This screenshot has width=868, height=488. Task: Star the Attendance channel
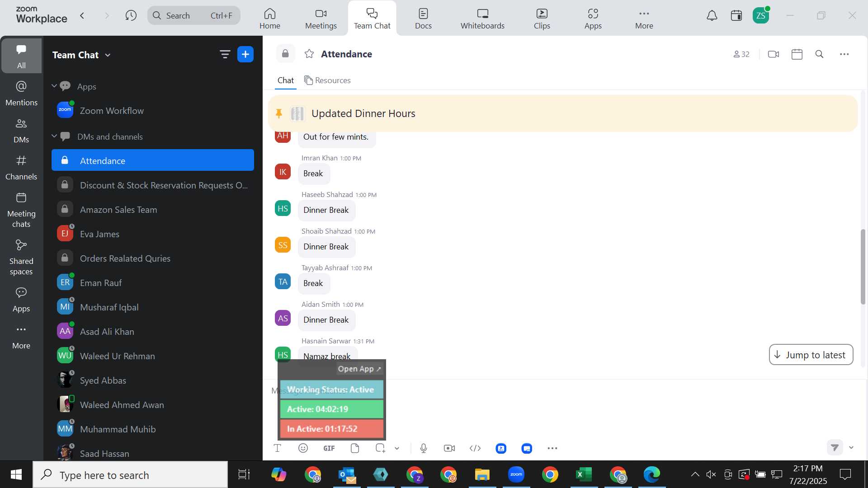(x=309, y=54)
